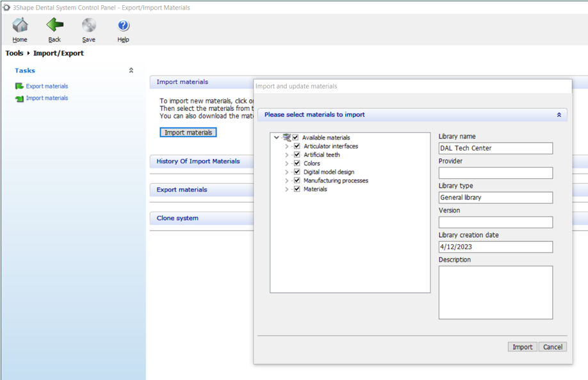Image resolution: width=588 pixels, height=380 pixels.
Task: Uncheck the Colors checkbox
Action: tap(297, 163)
